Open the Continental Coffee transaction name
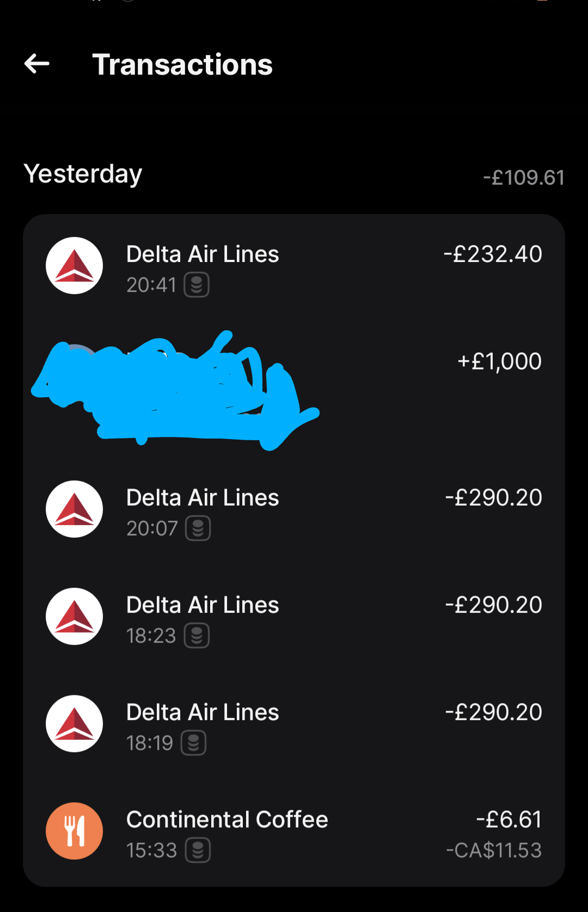This screenshot has height=912, width=588. 227,820
